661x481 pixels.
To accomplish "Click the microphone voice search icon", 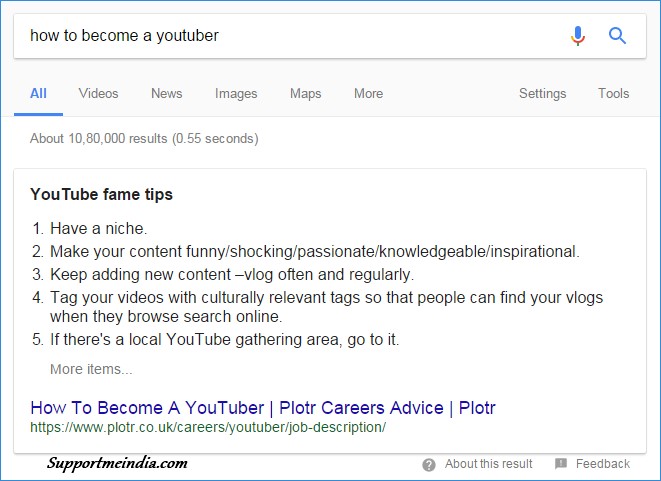I will [x=578, y=35].
